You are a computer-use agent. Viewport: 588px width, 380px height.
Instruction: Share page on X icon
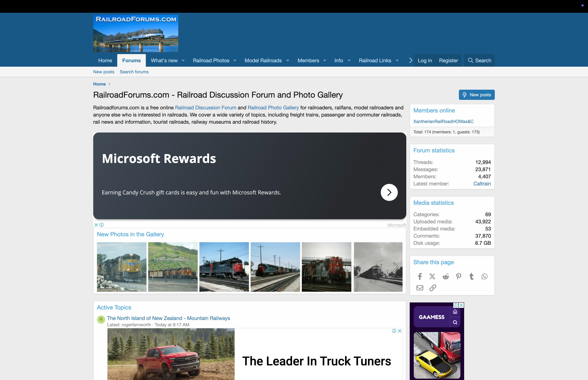tap(432, 276)
